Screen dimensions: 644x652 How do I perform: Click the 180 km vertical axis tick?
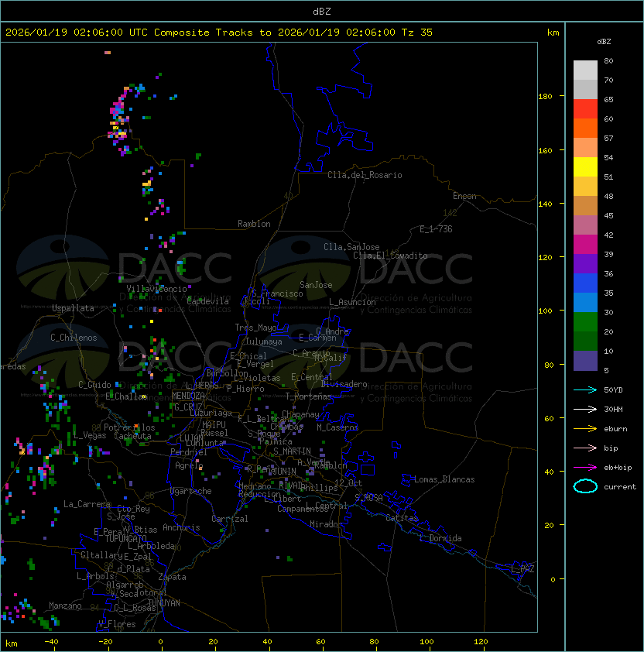(x=546, y=97)
